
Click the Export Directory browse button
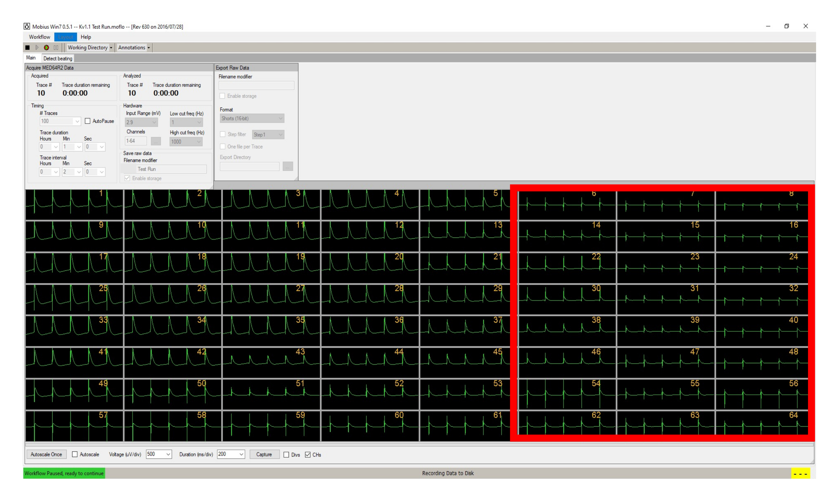[287, 167]
